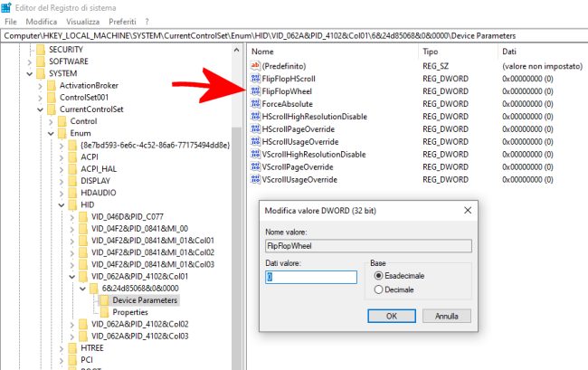
Task: Select the {8e7bd593-6e6c-4c52-86a6-77175494dd8e} tree item
Action: (155, 145)
